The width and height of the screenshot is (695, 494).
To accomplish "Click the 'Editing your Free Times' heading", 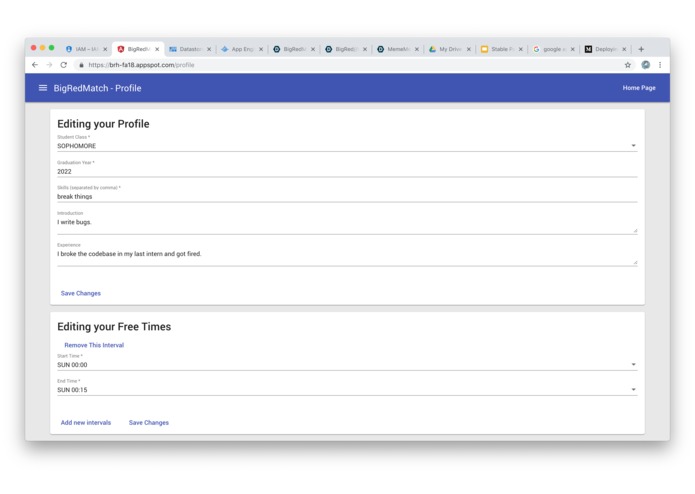I will point(114,327).
